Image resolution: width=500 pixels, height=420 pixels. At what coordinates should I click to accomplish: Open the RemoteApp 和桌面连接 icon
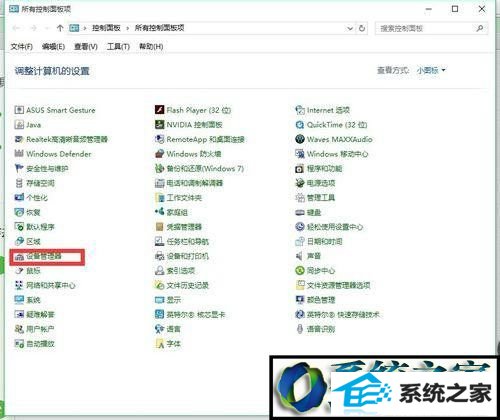click(159, 139)
